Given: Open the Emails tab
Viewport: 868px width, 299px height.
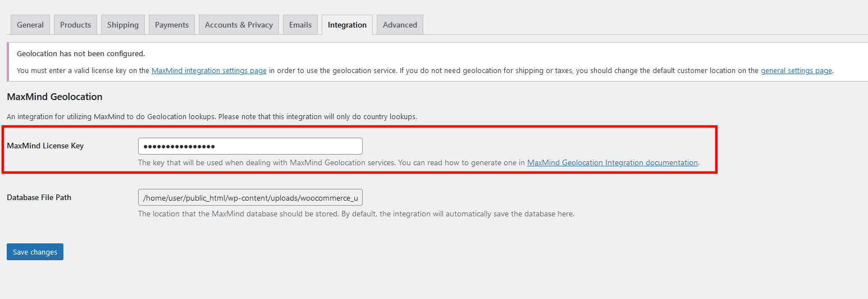Looking at the screenshot, I should point(300,25).
